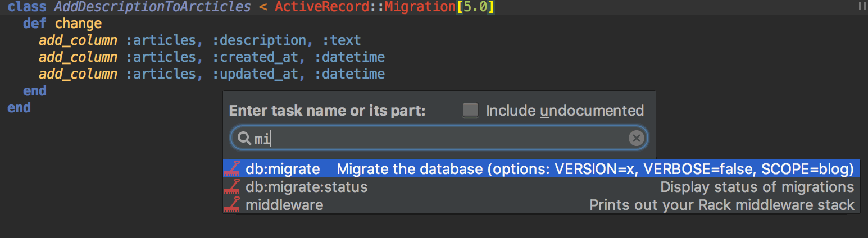Click the rake icon beside db:migrate

[x=233, y=168]
